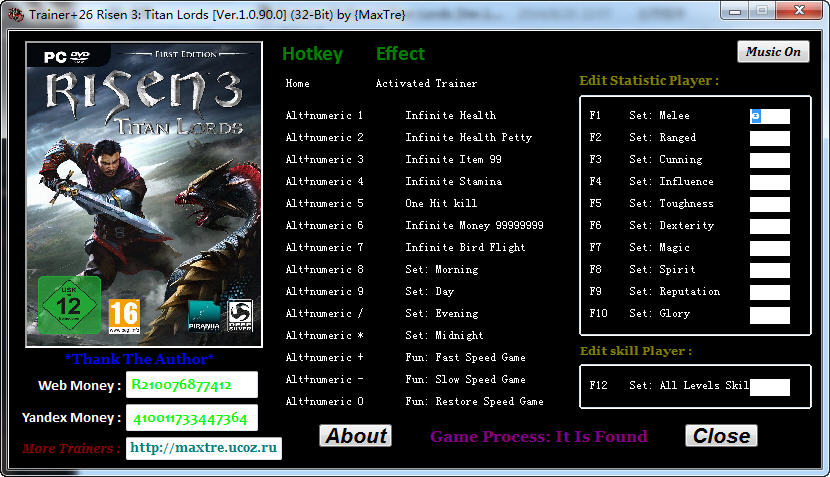Click the 'One Hit kill' effect text

(x=441, y=203)
